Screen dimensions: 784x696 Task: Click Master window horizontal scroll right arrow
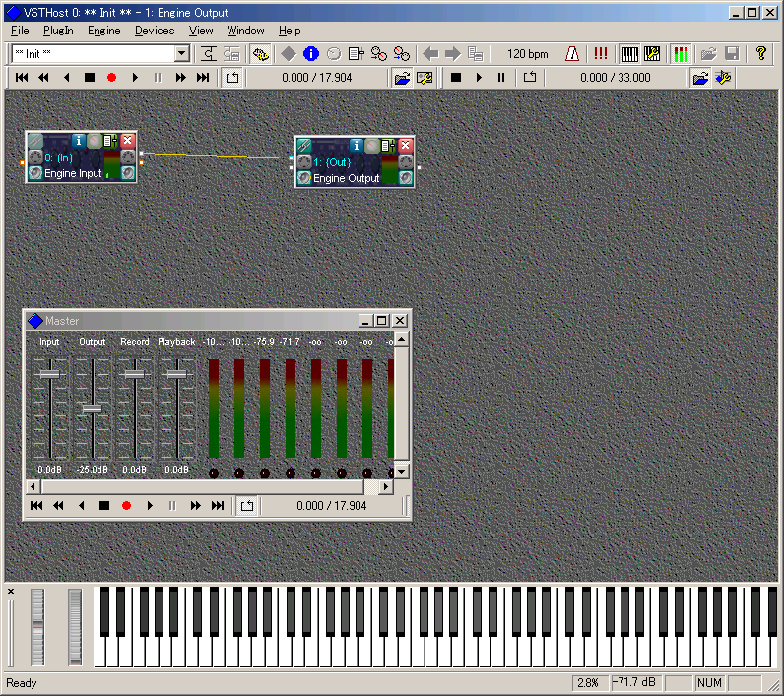(386, 486)
